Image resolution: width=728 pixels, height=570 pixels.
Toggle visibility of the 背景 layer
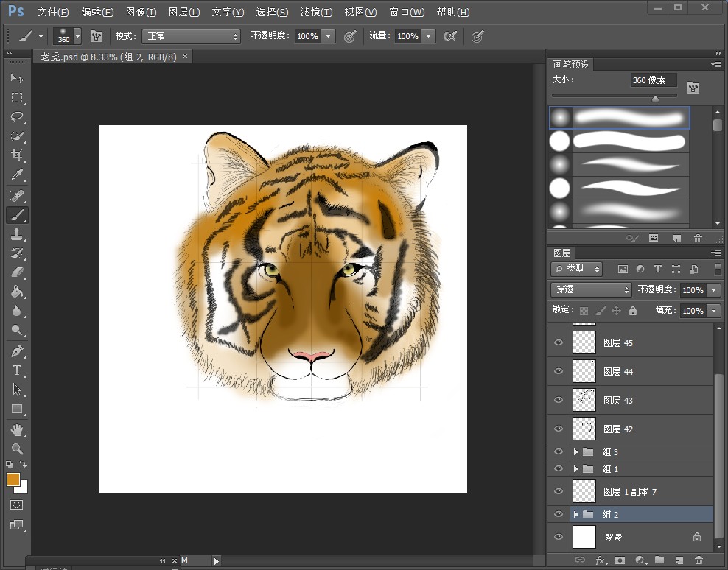point(559,537)
